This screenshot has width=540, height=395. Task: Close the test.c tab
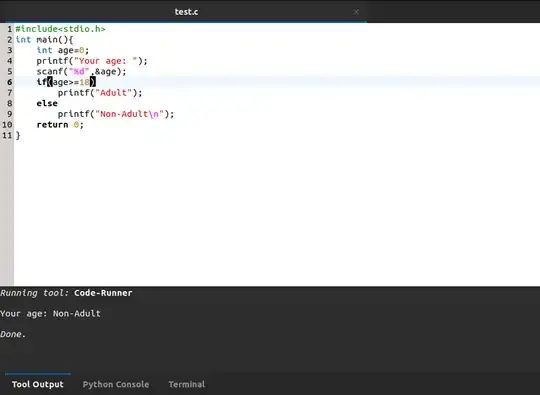[356, 12]
